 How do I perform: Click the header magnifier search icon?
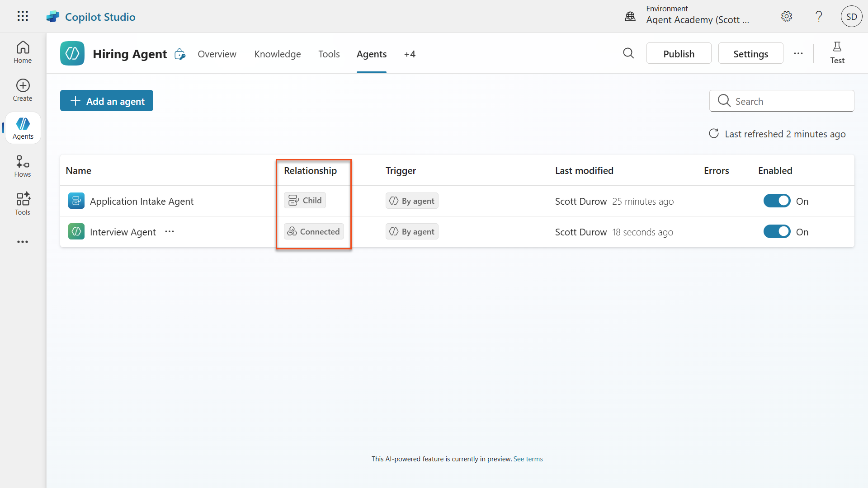pos(628,53)
